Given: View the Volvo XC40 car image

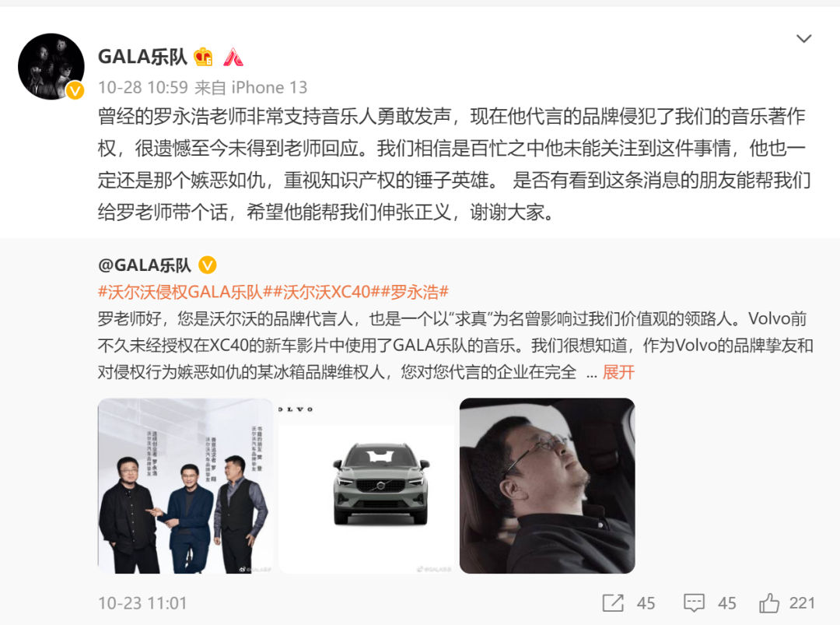Looking at the screenshot, I should (366, 486).
